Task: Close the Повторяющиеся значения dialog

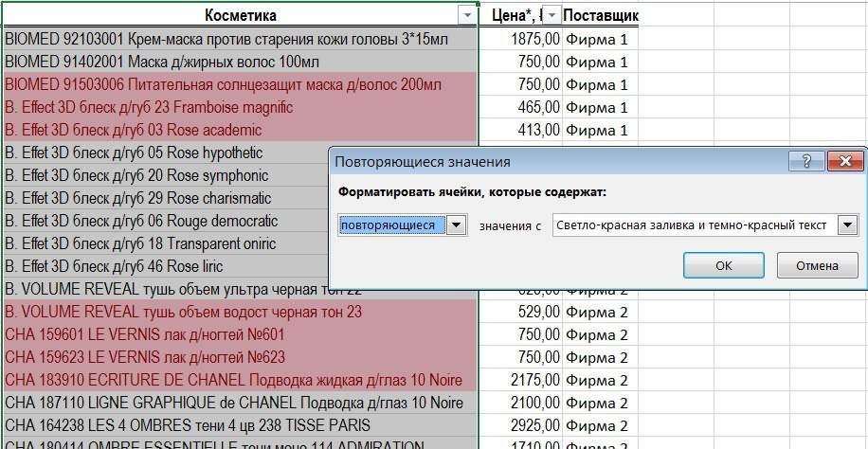Action: 842,161
